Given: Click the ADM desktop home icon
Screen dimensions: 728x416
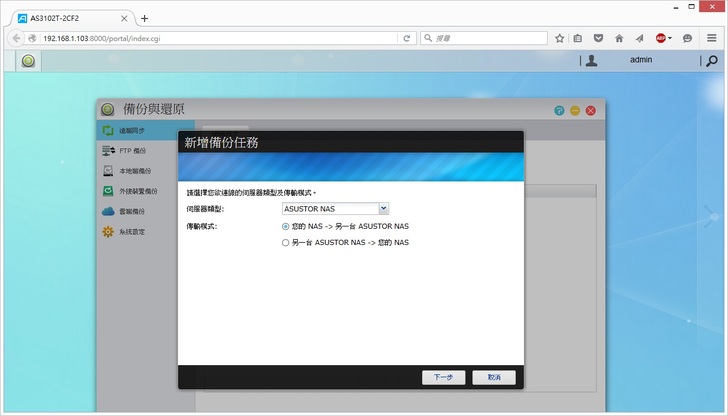Looking at the screenshot, I should tap(28, 60).
